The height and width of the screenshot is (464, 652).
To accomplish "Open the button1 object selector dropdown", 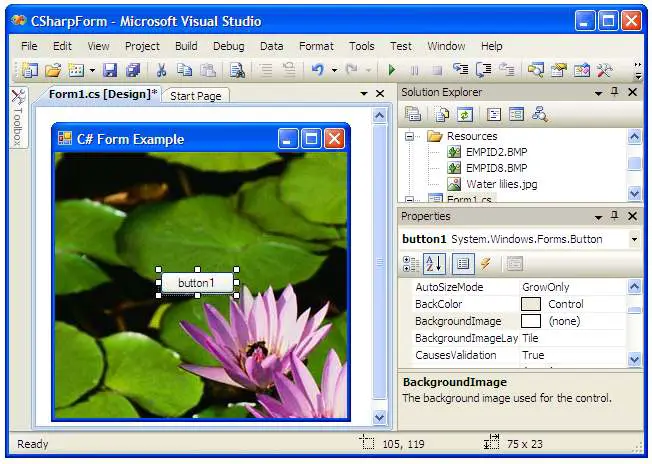I will click(x=634, y=240).
